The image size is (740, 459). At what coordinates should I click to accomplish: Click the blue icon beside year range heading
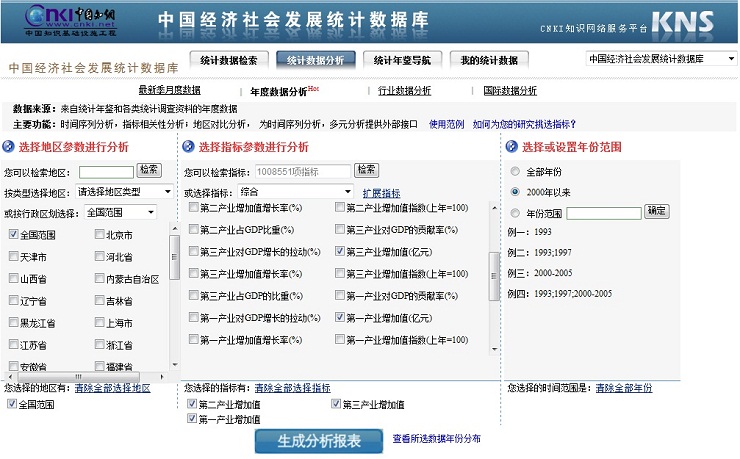pos(511,147)
